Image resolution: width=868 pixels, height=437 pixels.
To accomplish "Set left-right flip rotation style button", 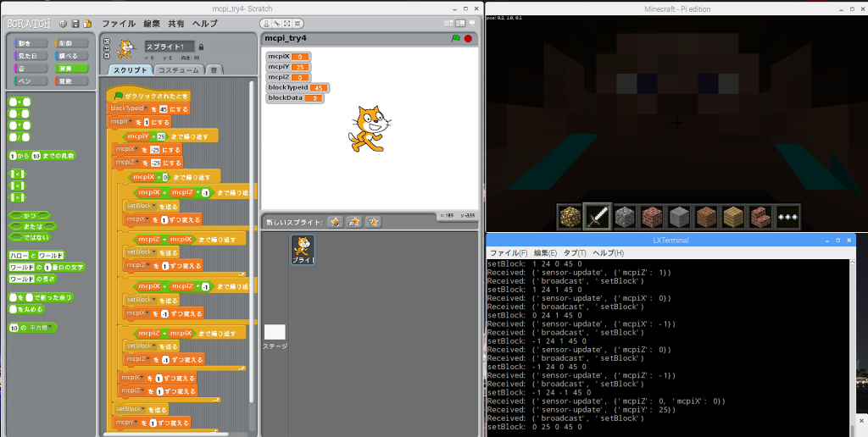I will click(107, 48).
